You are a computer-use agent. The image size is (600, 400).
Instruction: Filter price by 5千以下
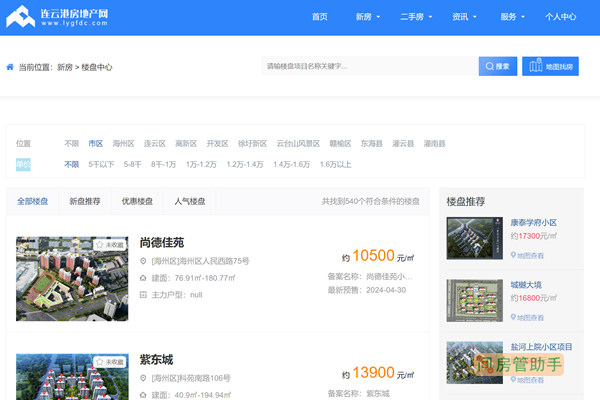pyautogui.click(x=101, y=165)
